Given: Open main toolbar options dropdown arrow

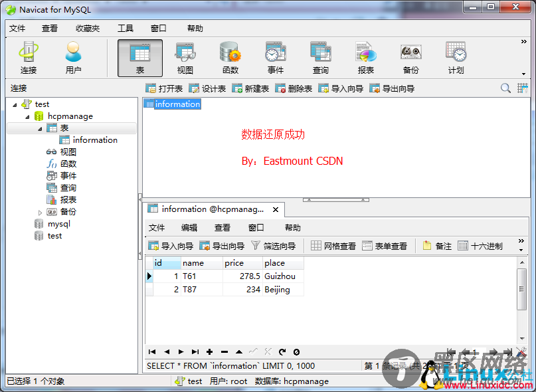Looking at the screenshot, I should (523, 74).
